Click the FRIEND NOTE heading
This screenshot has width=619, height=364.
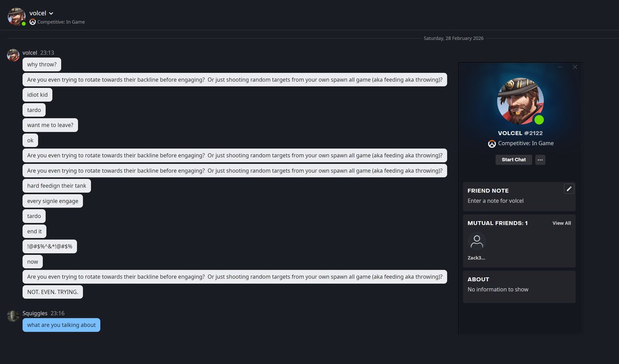click(x=488, y=190)
